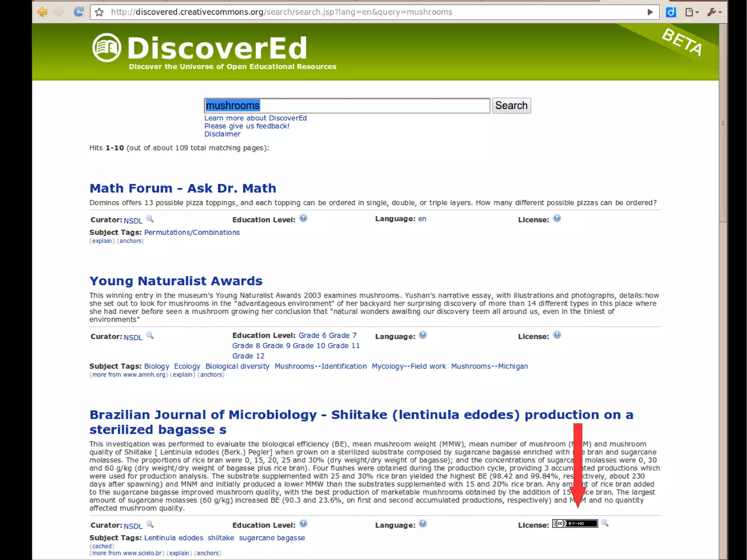Click the bookmark star in address bar
The height and width of the screenshot is (560, 747).
pyautogui.click(x=99, y=12)
